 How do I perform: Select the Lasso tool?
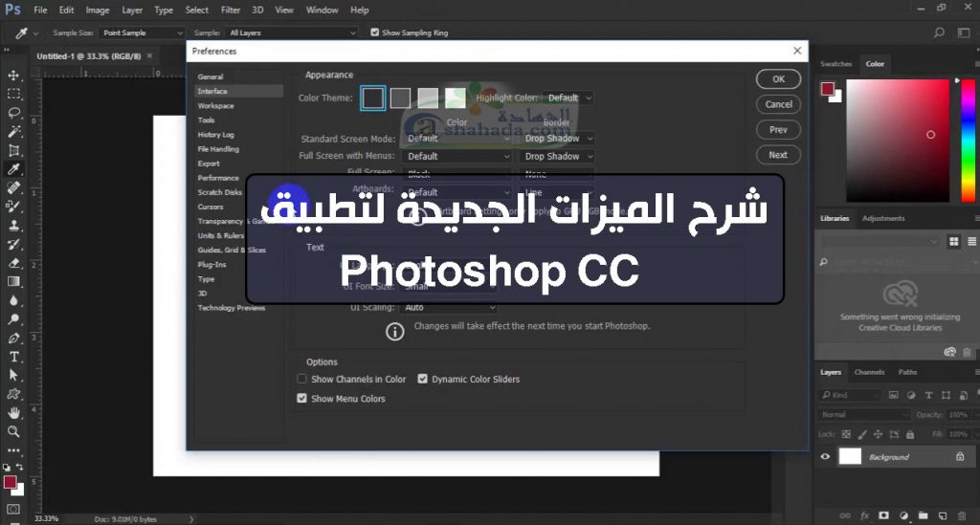[x=14, y=113]
